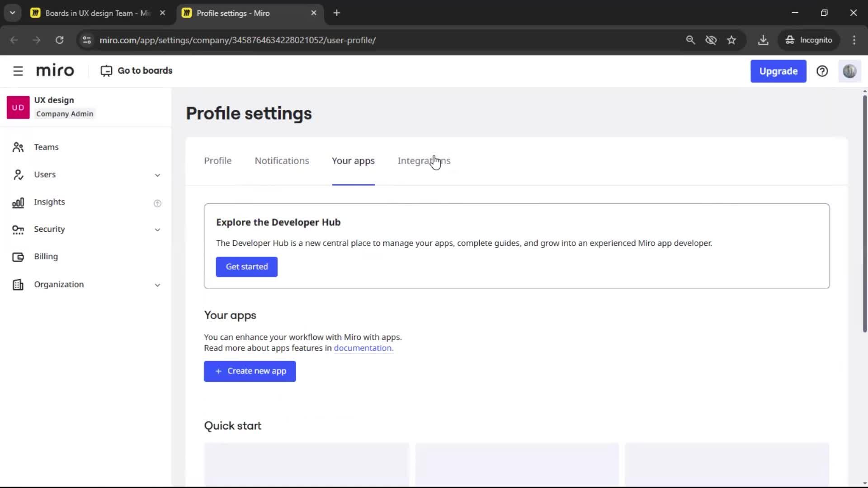Click the browser zoom magnifier icon
This screenshot has height=488, width=868.
(x=690, y=40)
